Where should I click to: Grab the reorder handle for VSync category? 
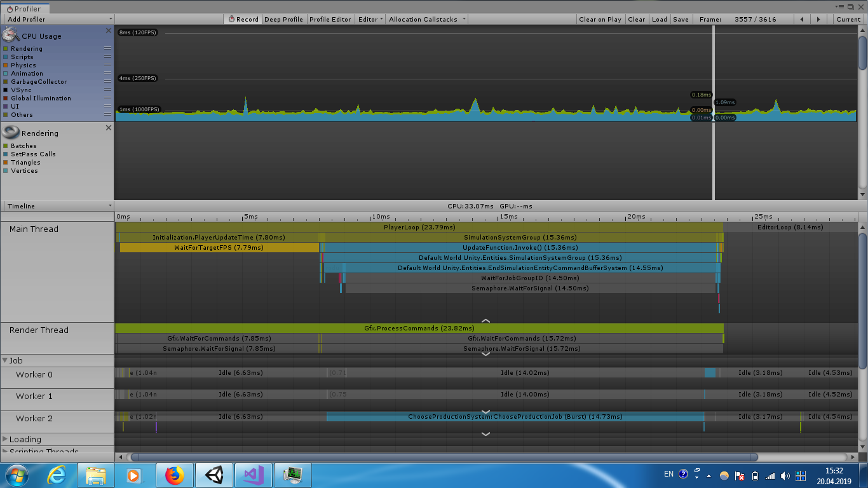(107, 90)
